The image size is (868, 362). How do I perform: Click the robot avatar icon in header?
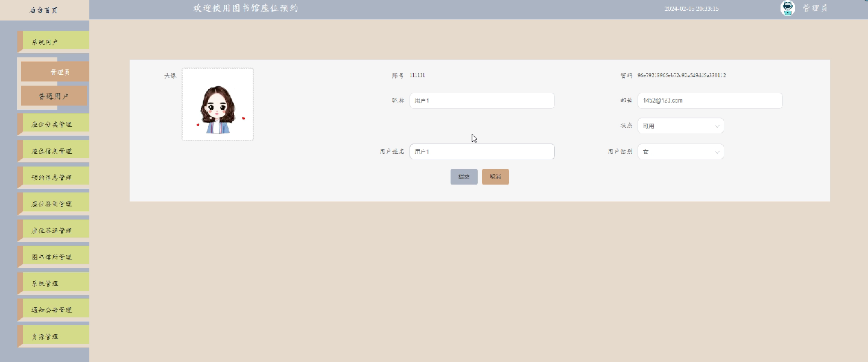[787, 8]
